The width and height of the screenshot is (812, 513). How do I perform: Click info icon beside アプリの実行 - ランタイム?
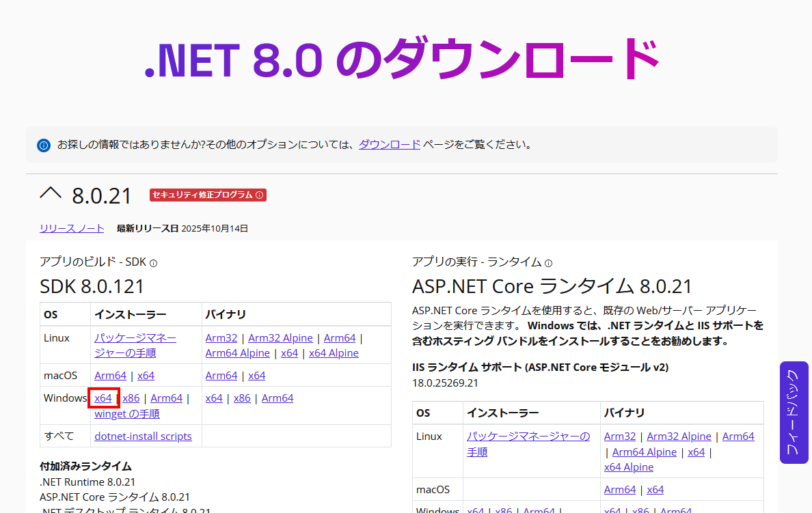(x=548, y=263)
